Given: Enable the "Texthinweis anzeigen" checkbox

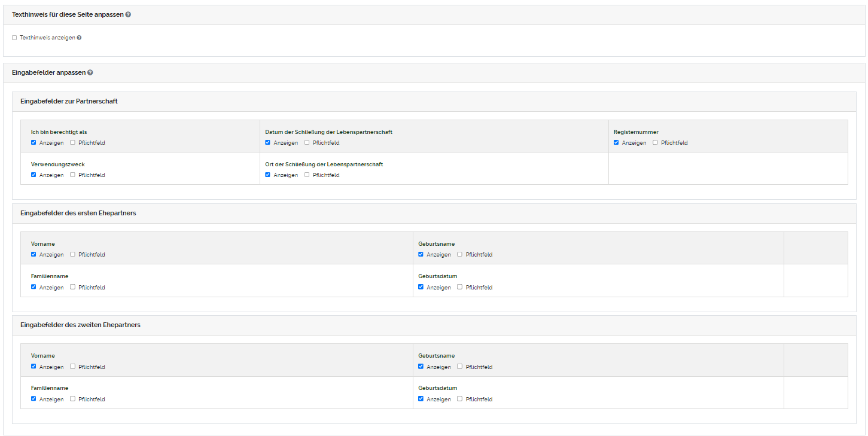Looking at the screenshot, I should [14, 38].
